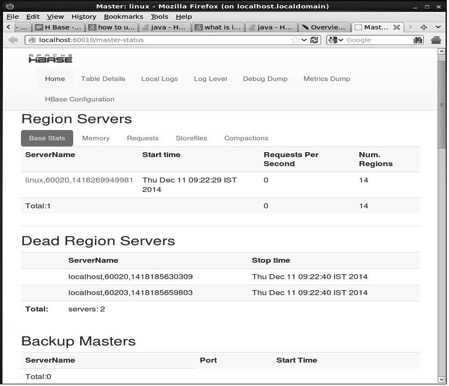Select the Requests tab
Image resolution: width=449 pixels, height=386 pixels.
pyautogui.click(x=143, y=138)
